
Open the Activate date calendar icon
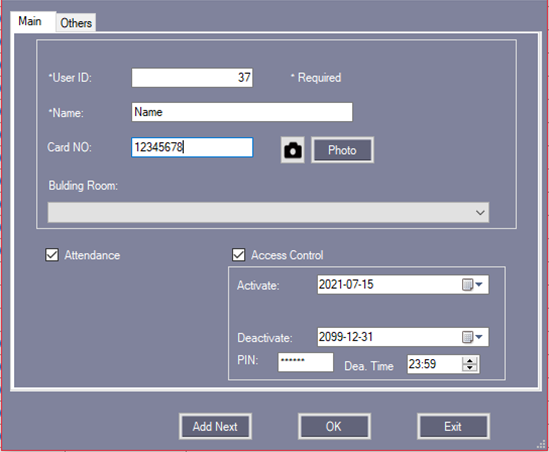(467, 285)
